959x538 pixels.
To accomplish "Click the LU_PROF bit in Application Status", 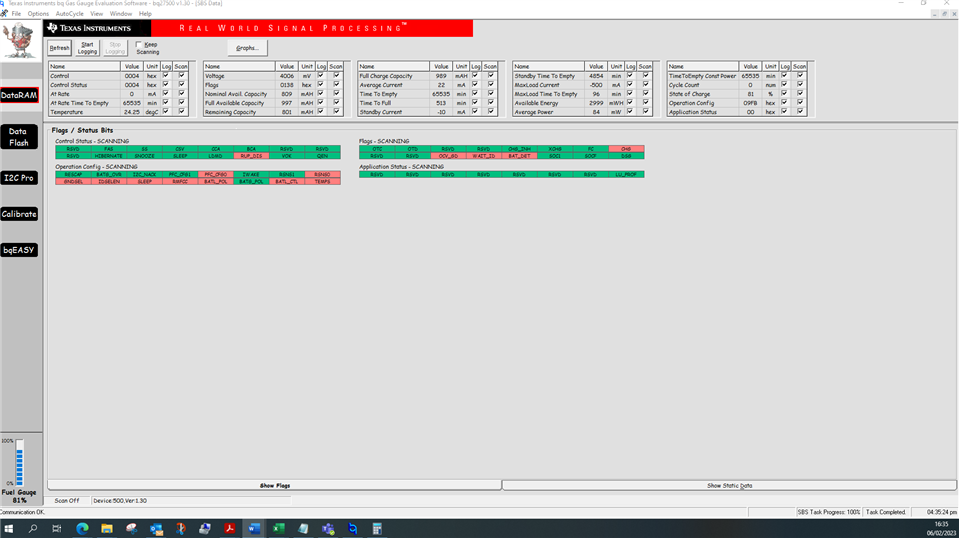I will click(626, 174).
